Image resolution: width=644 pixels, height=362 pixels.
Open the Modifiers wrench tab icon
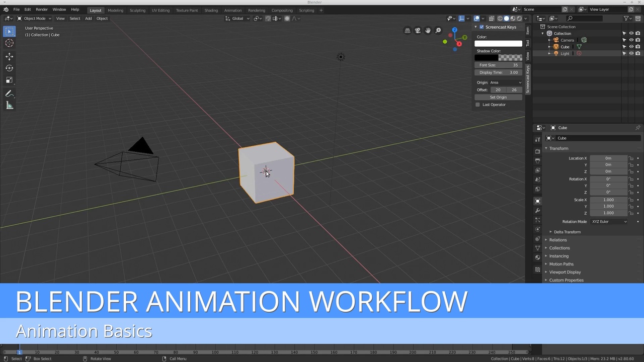click(x=538, y=211)
